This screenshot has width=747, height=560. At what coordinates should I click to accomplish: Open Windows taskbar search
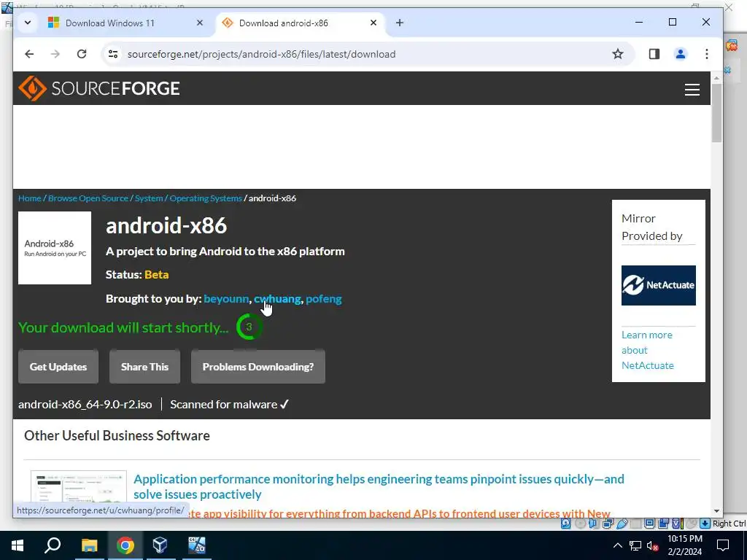[x=53, y=545]
